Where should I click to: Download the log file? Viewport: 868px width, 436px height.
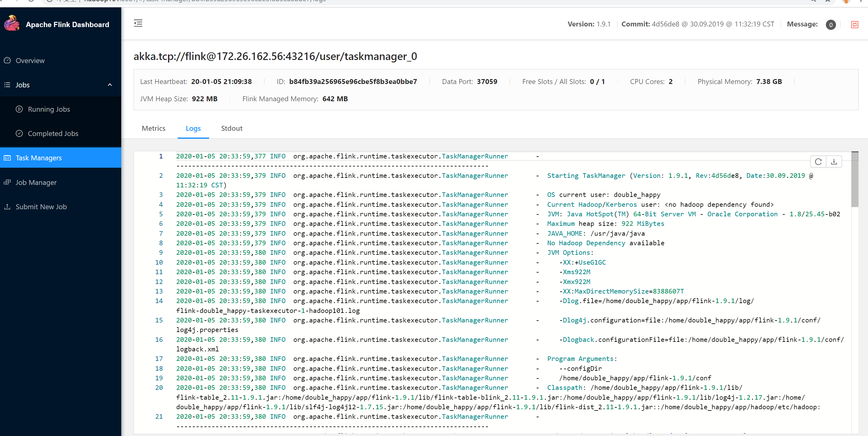(834, 162)
